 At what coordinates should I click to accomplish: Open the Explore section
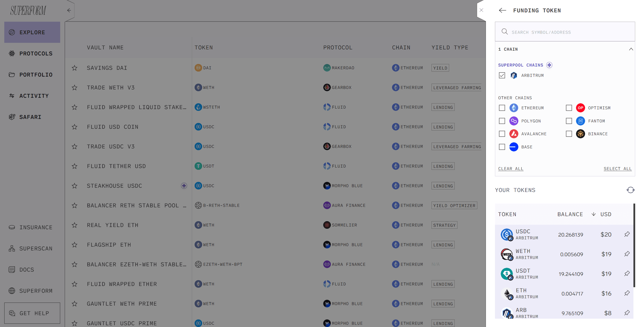point(32,32)
